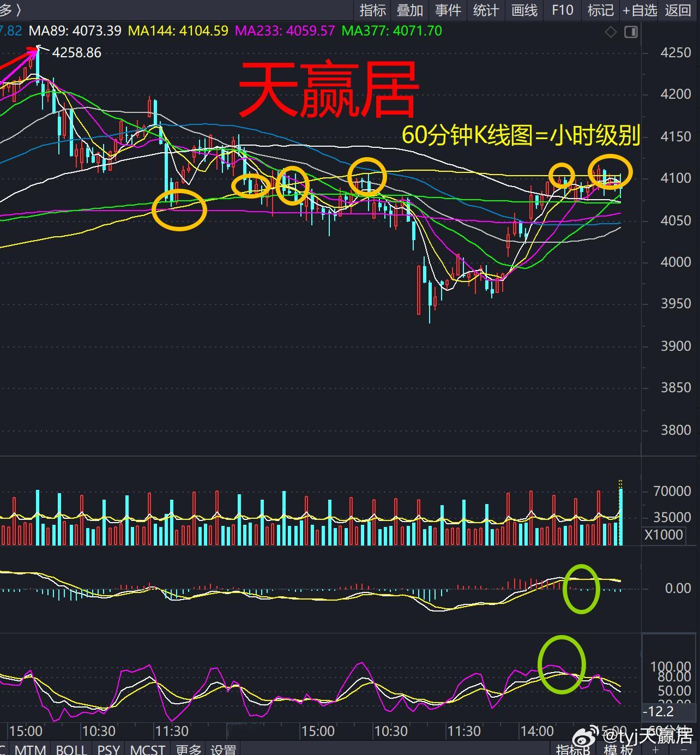Click the 4000 price axis label

pyautogui.click(x=675, y=262)
